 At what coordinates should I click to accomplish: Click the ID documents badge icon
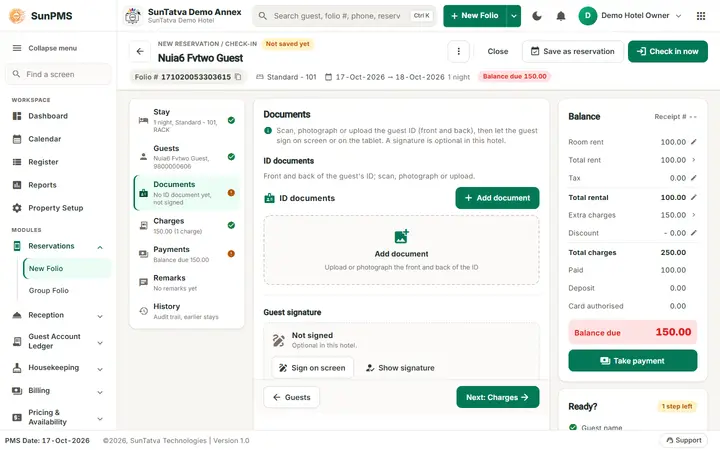pyautogui.click(x=270, y=198)
